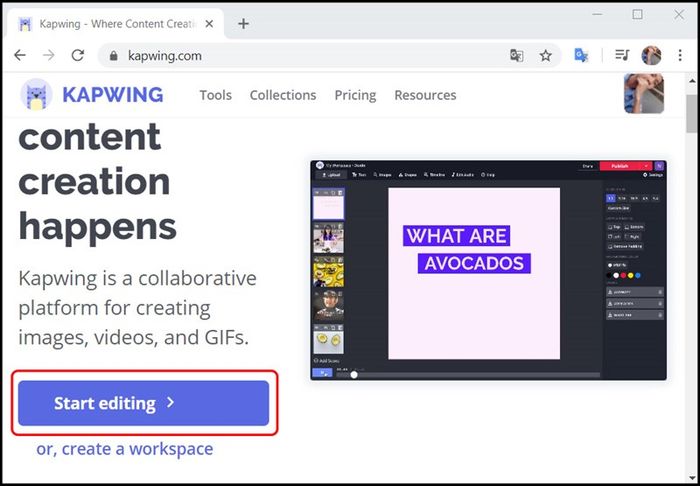Open the Collections menu

[283, 95]
